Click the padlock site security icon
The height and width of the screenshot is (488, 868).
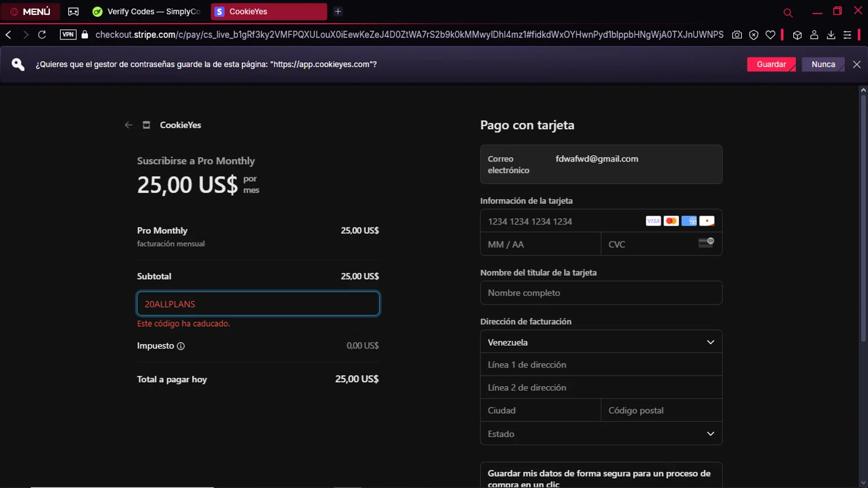point(85,35)
